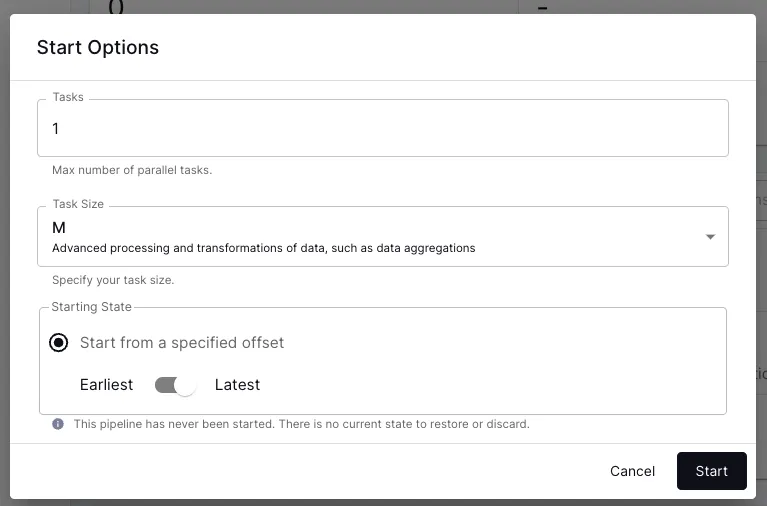
Task: Click the Tasks field label
Action: click(68, 97)
